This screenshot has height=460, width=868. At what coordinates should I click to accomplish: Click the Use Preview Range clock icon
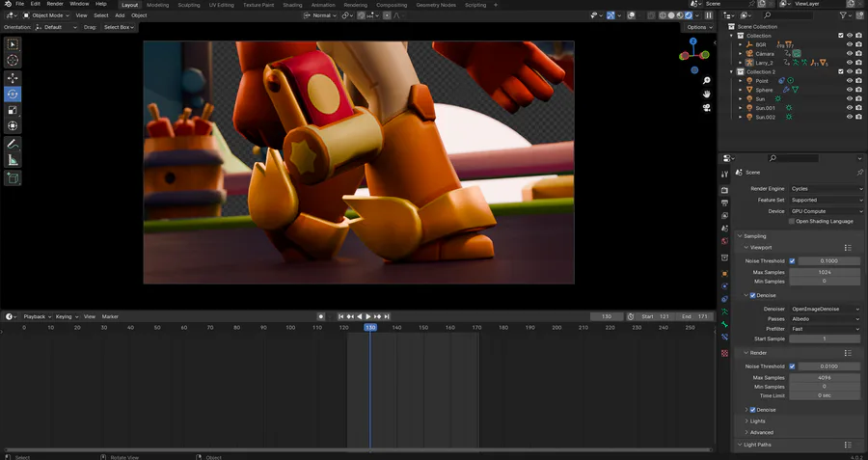630,316
